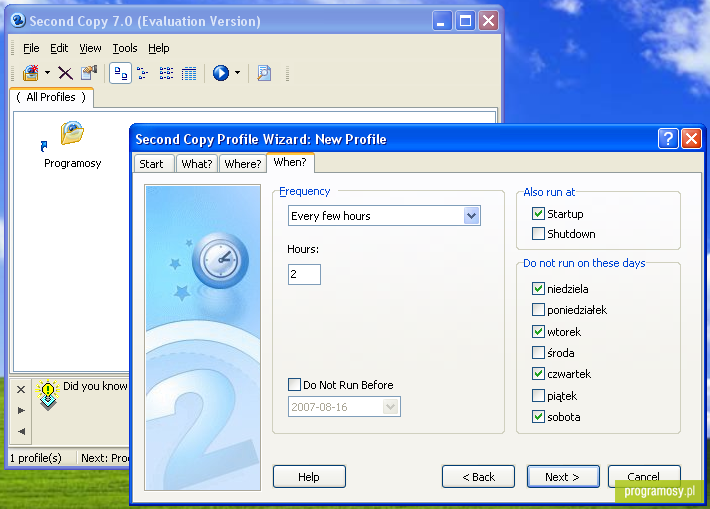Check the poniedziałek checkbox
710x509 pixels.
click(538, 310)
